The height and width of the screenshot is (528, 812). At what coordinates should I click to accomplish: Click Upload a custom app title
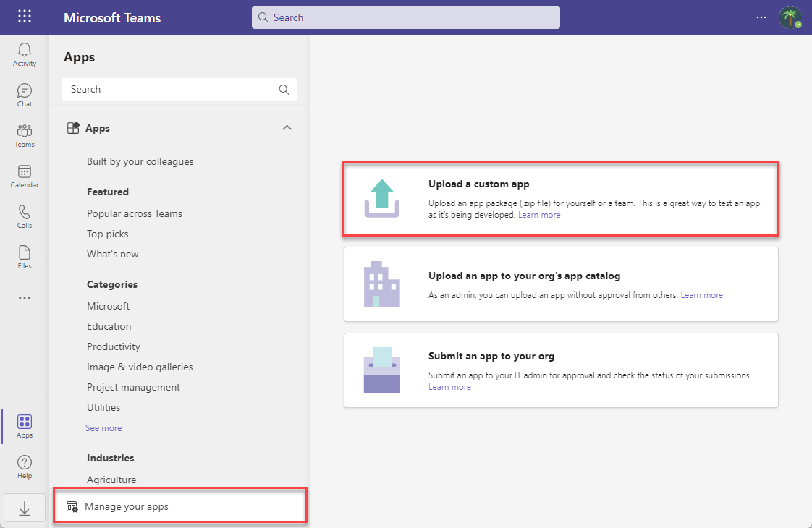pyautogui.click(x=478, y=184)
